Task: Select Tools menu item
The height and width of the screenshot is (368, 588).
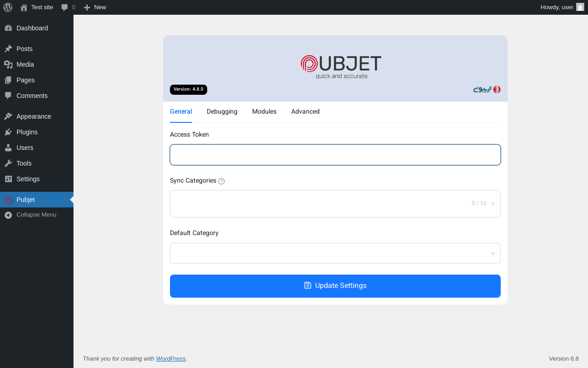Action: click(x=37, y=163)
